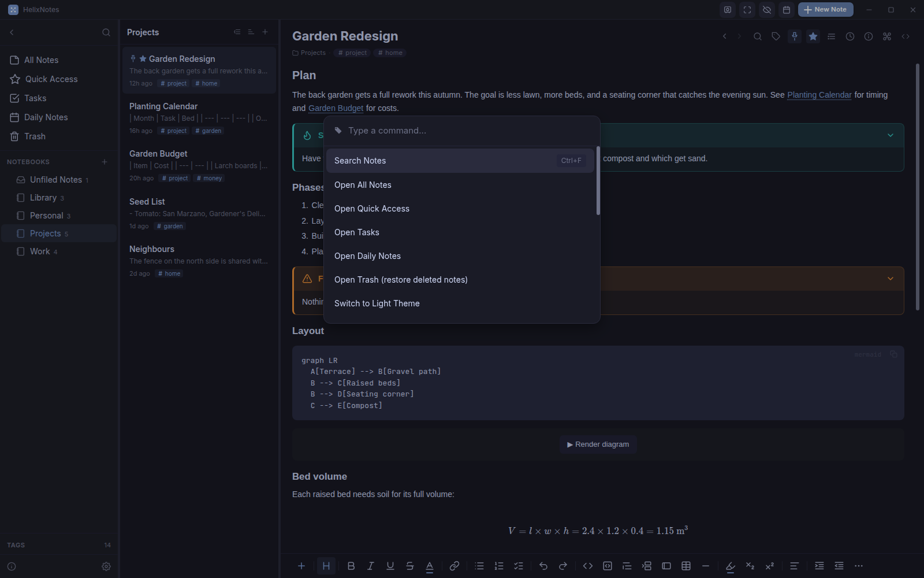
Task: Open highlight color marker tool
Action: pos(731,566)
